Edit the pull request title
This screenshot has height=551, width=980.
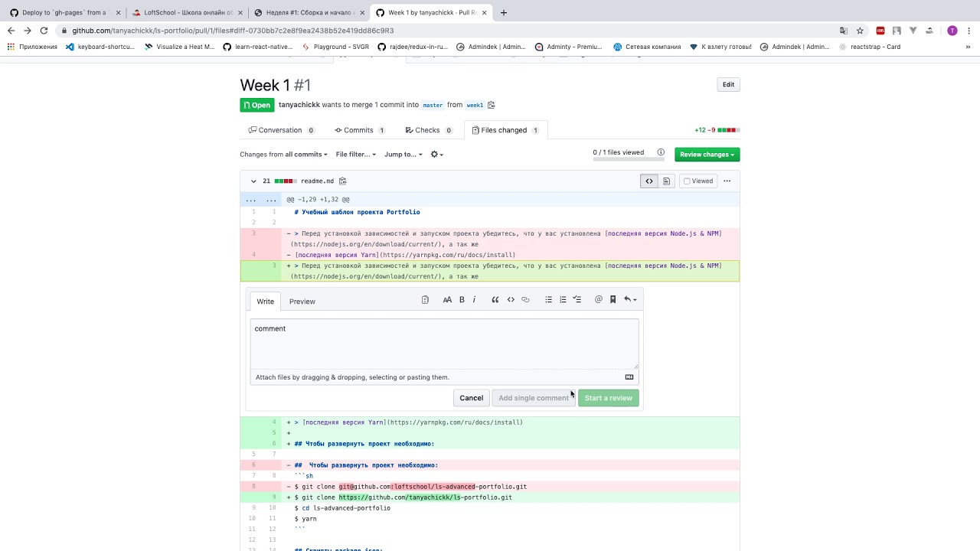coord(728,85)
